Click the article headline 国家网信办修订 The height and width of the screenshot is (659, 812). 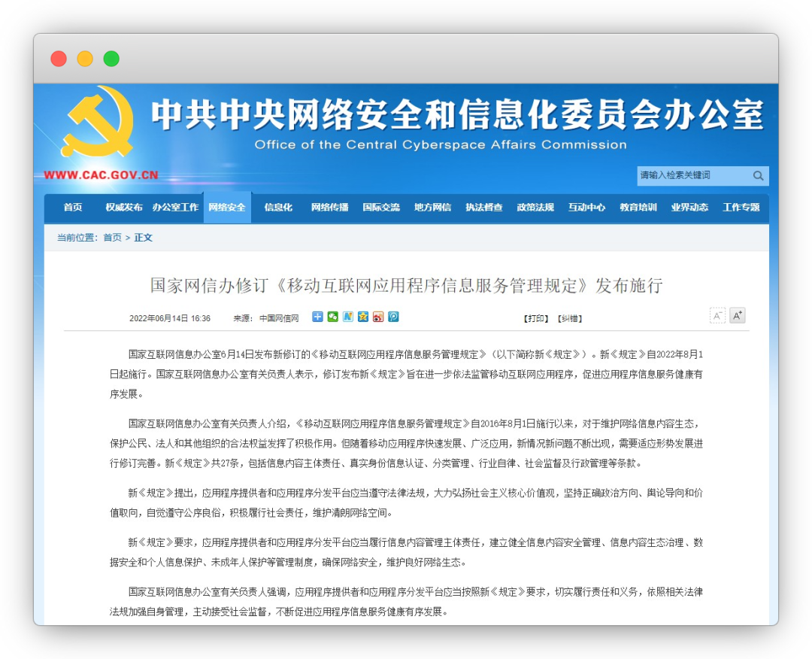pos(406,285)
